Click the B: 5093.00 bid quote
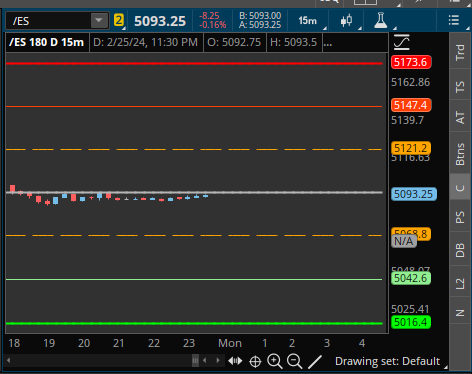472x374 pixels. pos(260,16)
